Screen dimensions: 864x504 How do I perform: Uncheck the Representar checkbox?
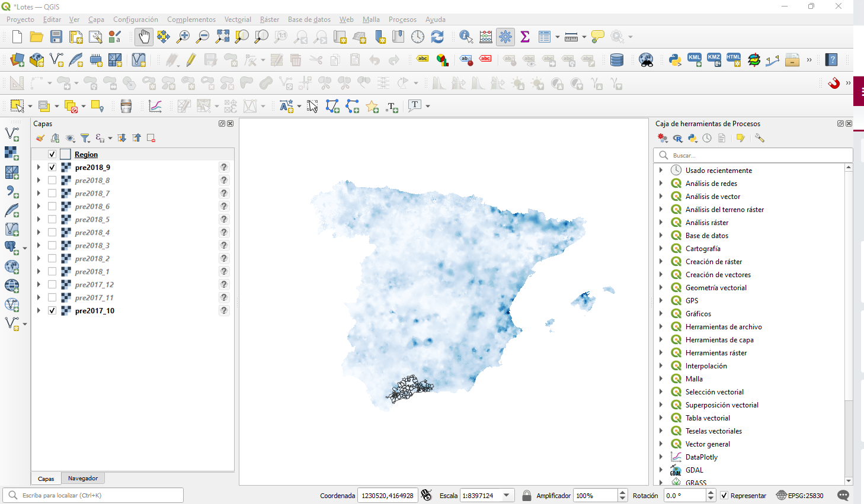coord(724,495)
